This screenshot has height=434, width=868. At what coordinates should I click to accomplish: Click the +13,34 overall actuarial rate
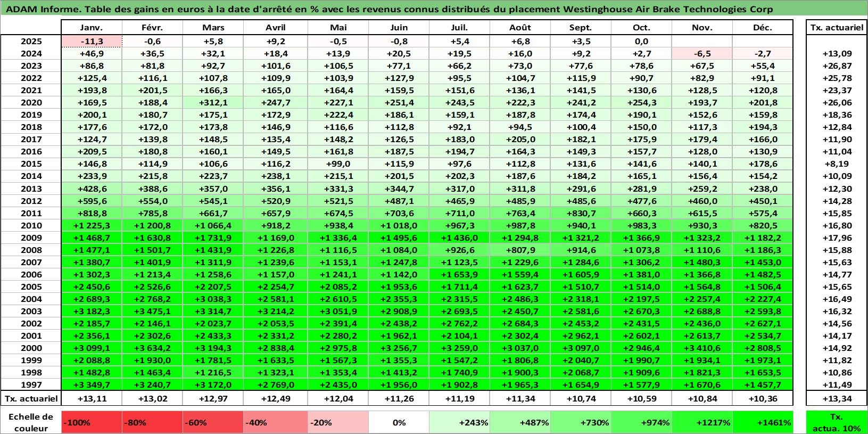point(837,398)
